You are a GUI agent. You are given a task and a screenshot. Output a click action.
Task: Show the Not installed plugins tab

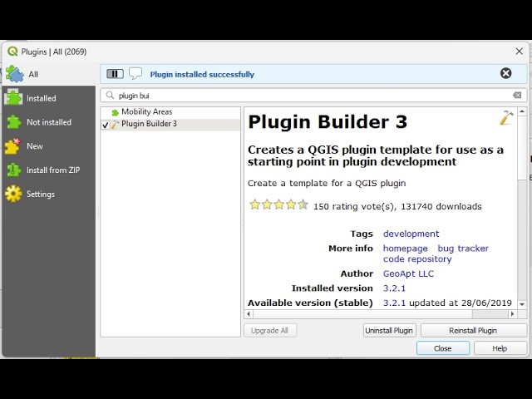(49, 122)
